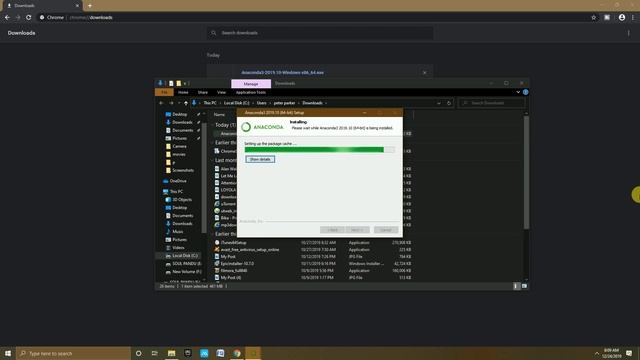
Task: Click 'Users' in the address breadcrumb
Action: (262, 103)
